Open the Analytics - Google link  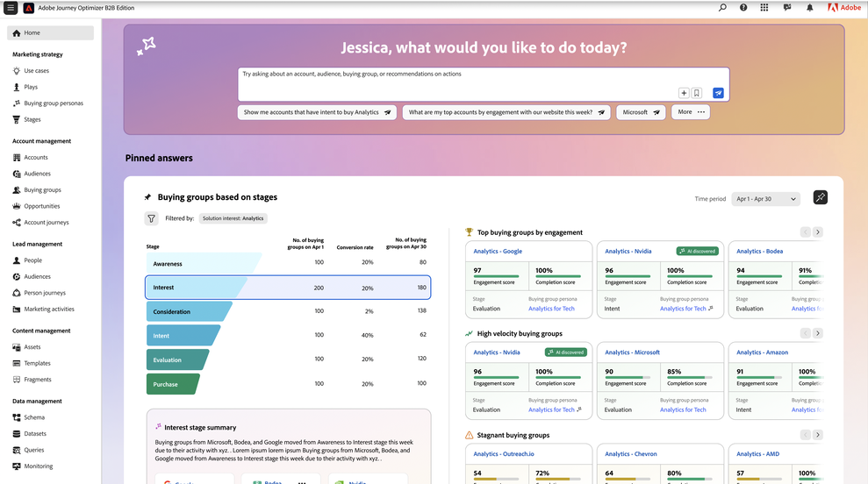[498, 251]
